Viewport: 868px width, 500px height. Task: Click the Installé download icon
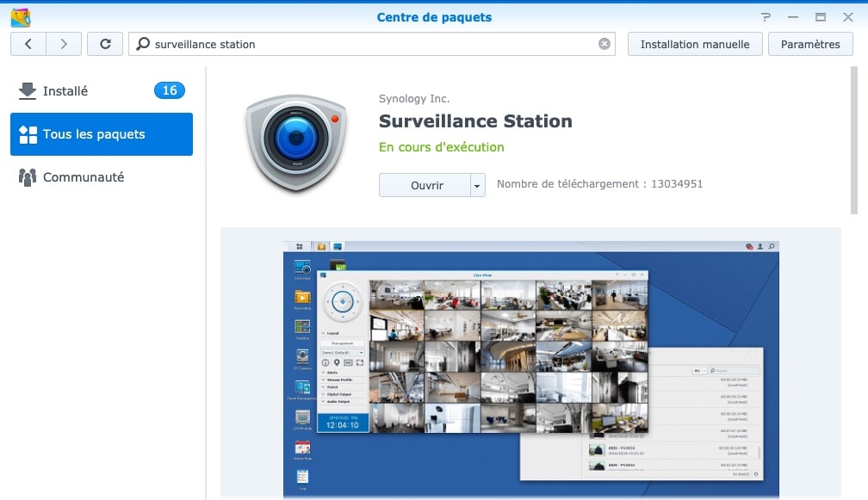tap(28, 90)
